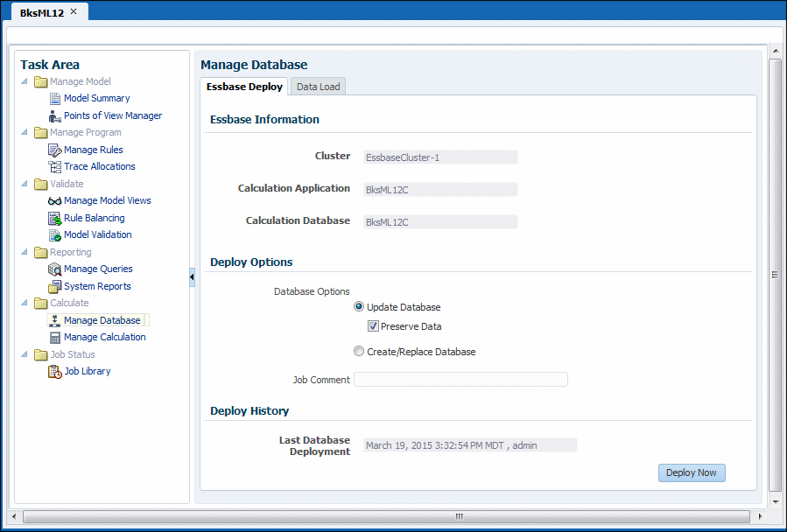Collapse the Reporting tree node
Screen dimensions: 787x532
point(25,251)
